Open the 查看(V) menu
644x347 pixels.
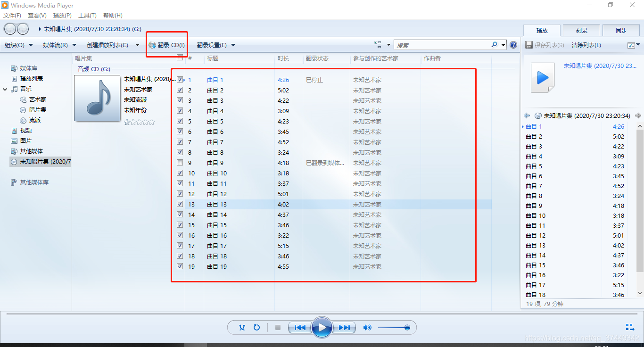pos(37,16)
